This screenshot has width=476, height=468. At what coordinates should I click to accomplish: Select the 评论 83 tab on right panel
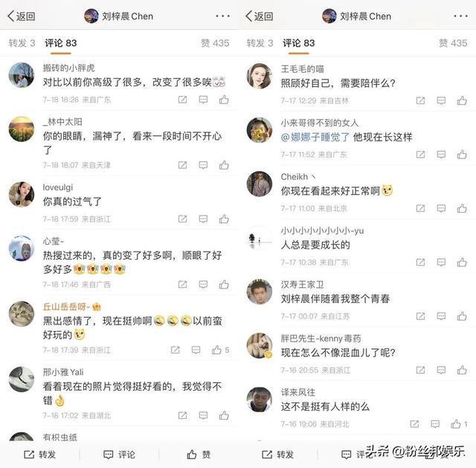[x=299, y=43]
